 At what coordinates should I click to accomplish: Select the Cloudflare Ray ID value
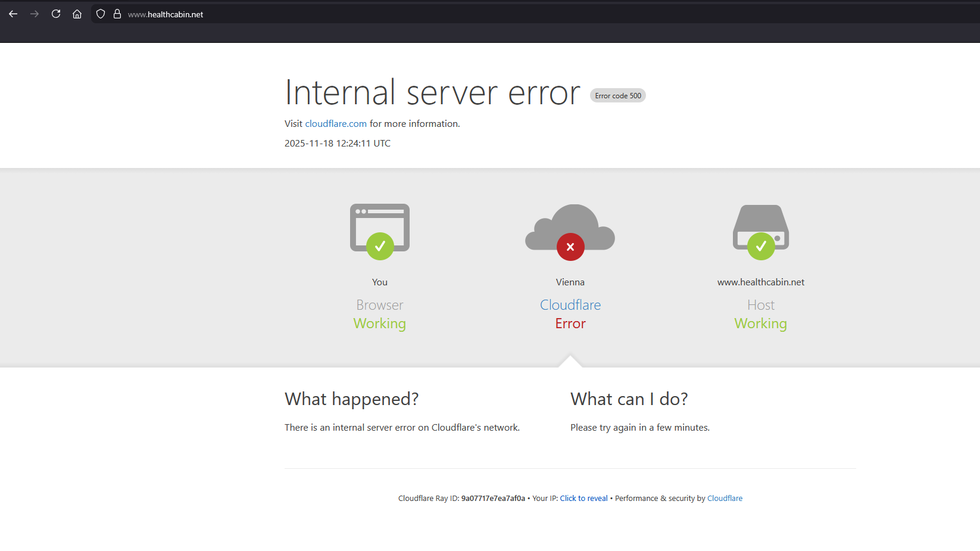tap(493, 499)
